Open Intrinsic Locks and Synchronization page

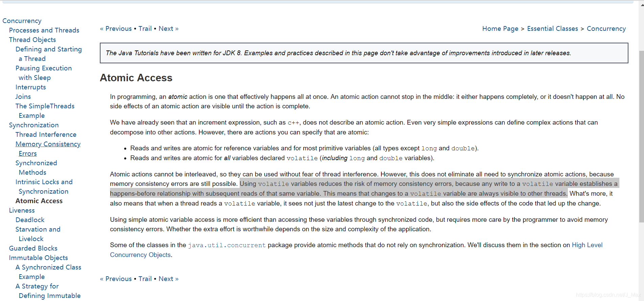[x=44, y=187]
